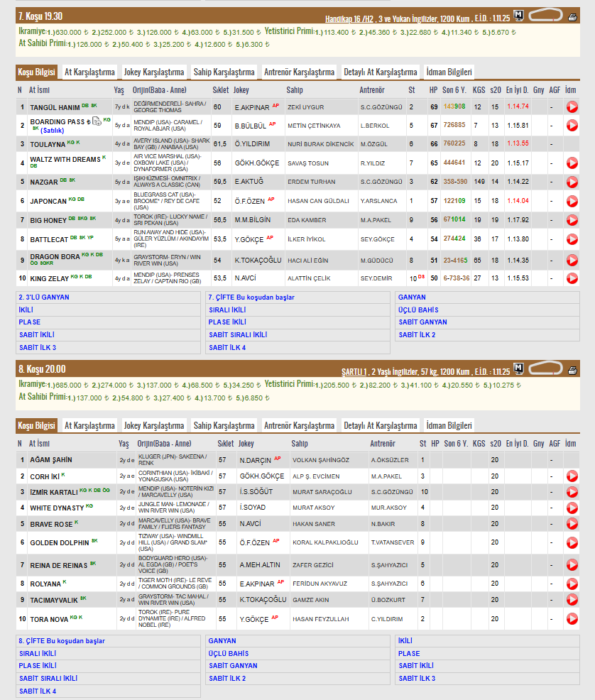Open Satılık link under BOARDING PASS
This screenshot has height=700, width=595.
point(53,131)
